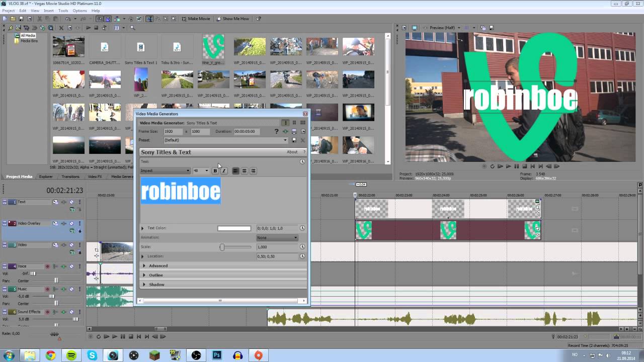Click the Skype icon in the taskbar

pyautogui.click(x=92, y=355)
